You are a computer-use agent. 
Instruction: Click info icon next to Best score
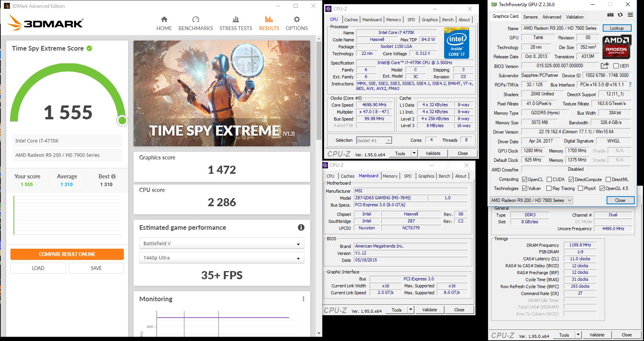click(113, 176)
